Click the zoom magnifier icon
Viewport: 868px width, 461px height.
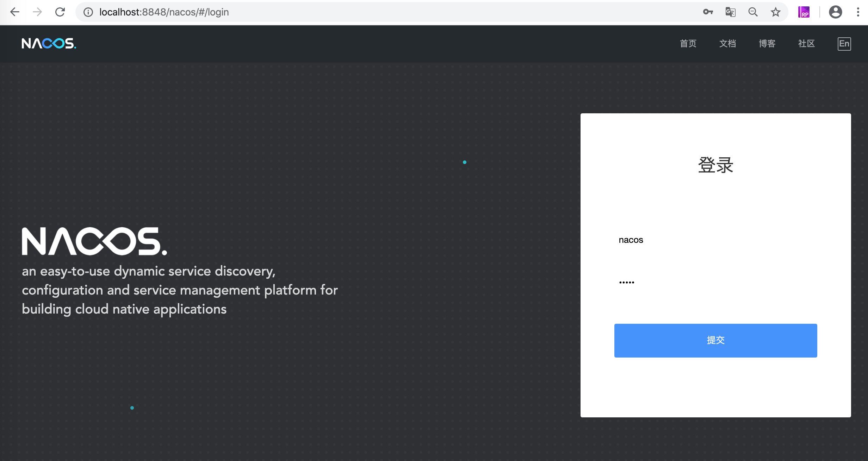[753, 12]
